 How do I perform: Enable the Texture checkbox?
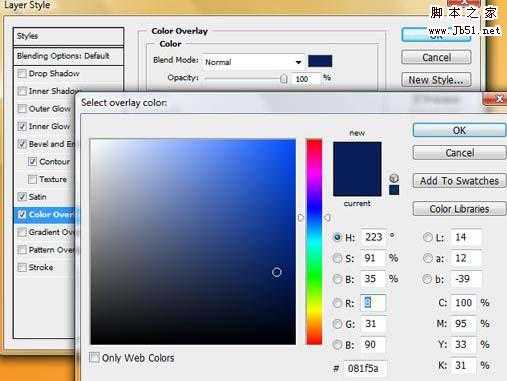click(32, 179)
